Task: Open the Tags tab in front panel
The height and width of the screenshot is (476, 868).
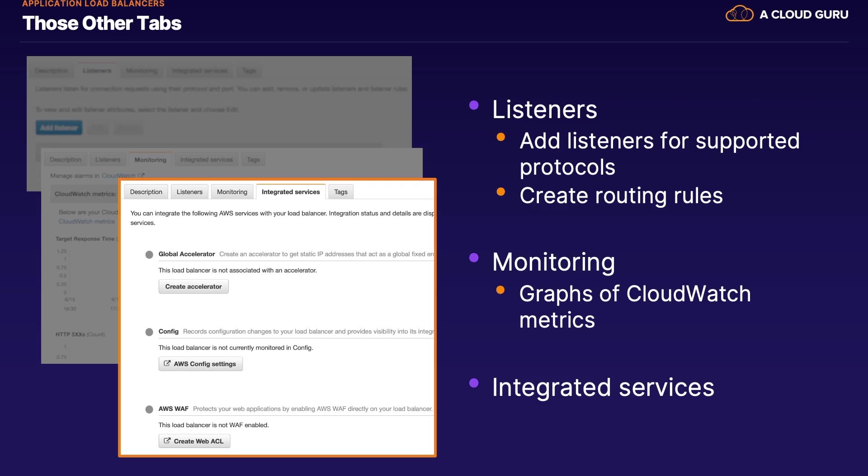Action: (341, 192)
